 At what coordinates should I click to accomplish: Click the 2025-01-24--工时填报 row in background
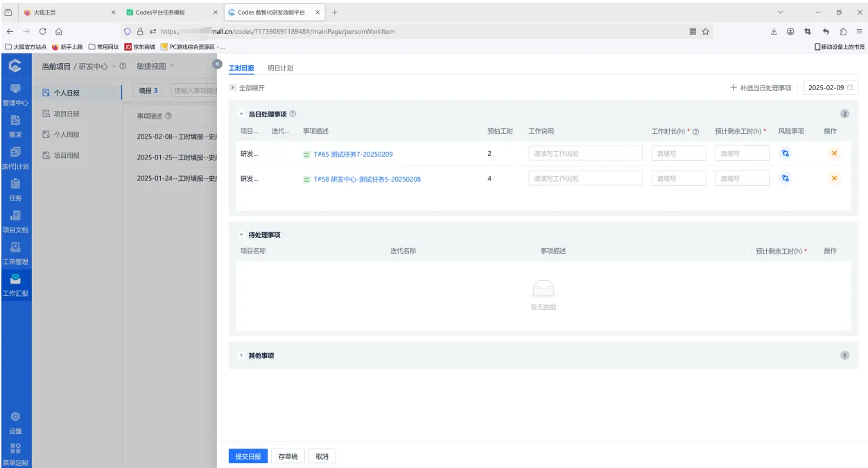176,178
